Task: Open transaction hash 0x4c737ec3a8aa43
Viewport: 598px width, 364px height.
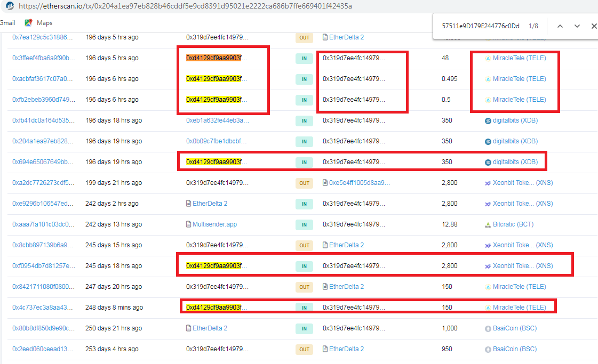Action: (x=42, y=307)
